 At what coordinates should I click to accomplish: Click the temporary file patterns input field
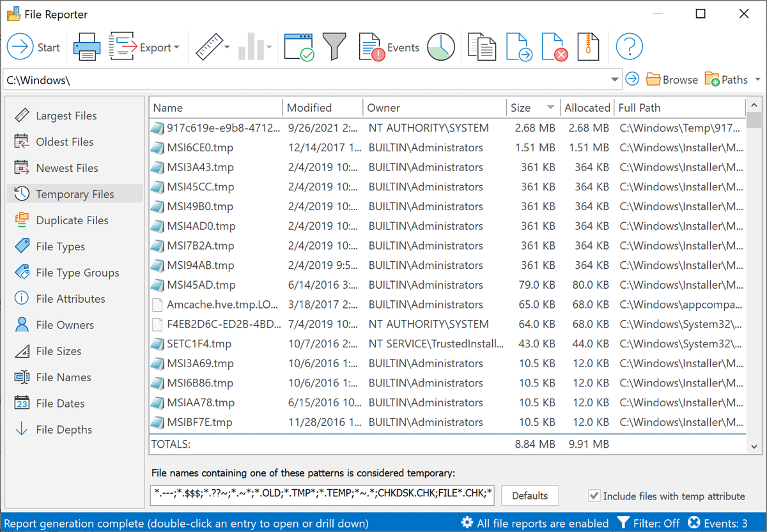click(x=323, y=496)
